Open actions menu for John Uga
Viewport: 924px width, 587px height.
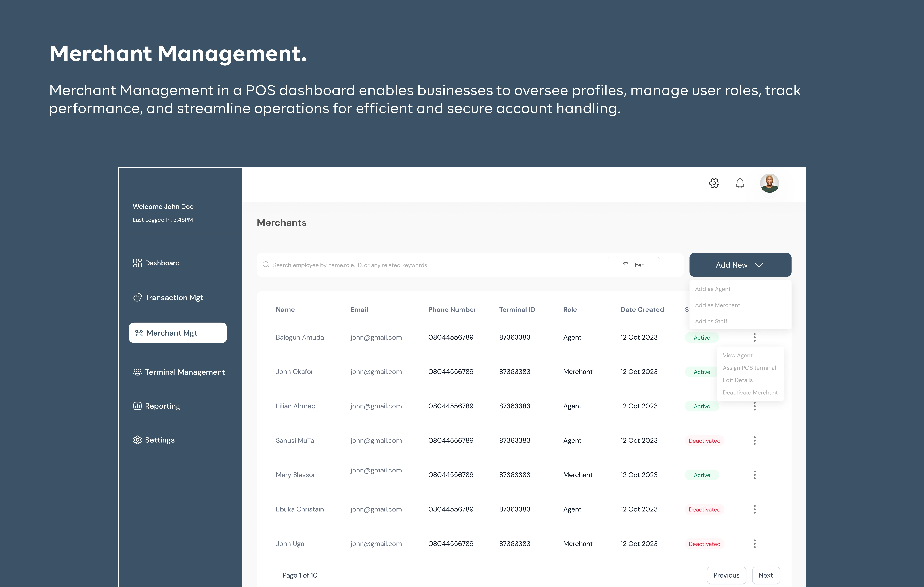point(754,544)
